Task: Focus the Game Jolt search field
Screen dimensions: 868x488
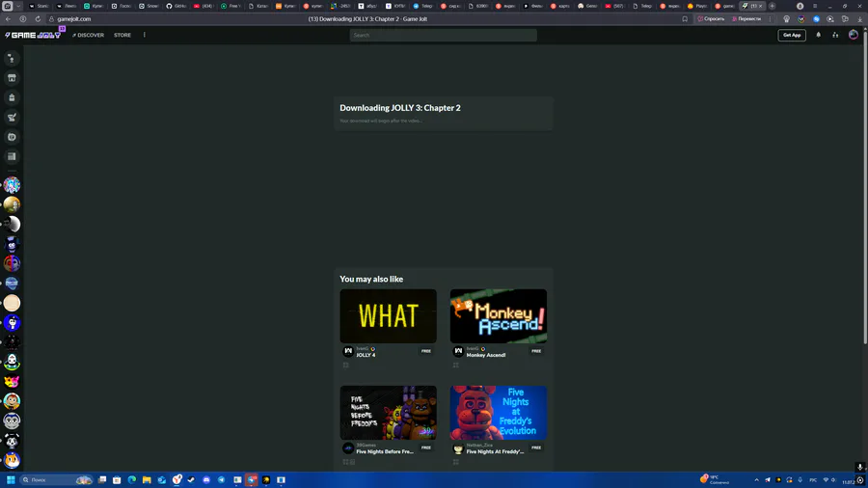Action: (x=443, y=35)
